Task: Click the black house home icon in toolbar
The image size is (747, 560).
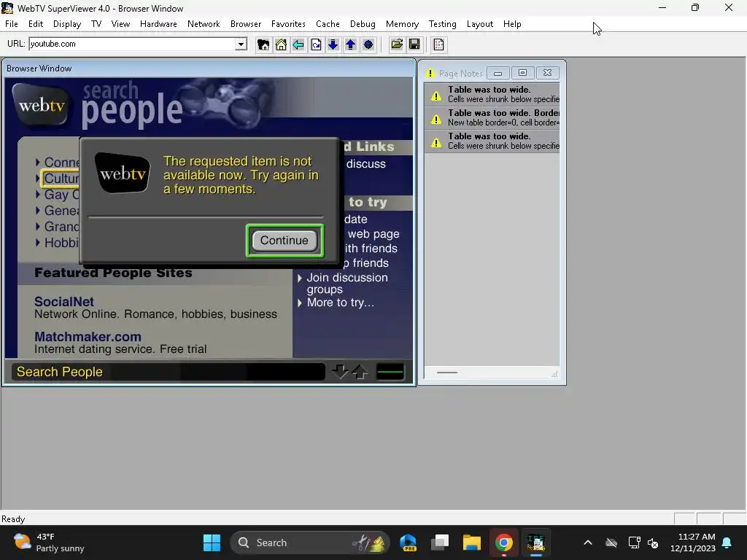Action: (x=263, y=44)
